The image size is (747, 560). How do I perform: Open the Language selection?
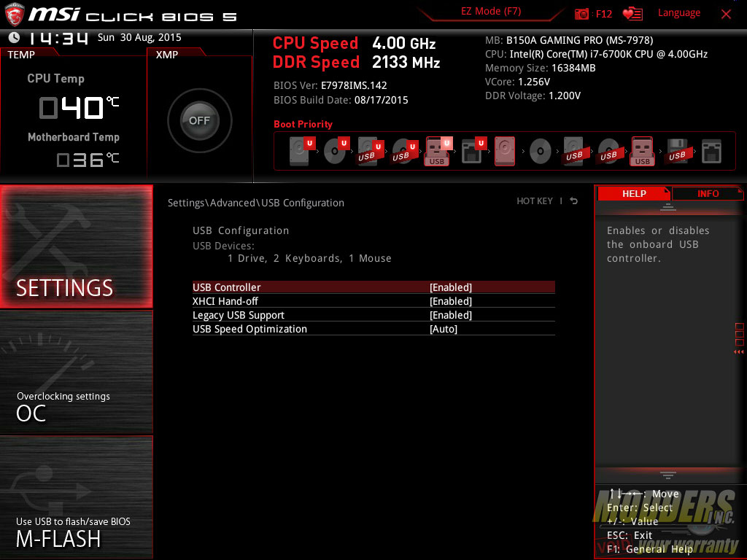click(679, 13)
